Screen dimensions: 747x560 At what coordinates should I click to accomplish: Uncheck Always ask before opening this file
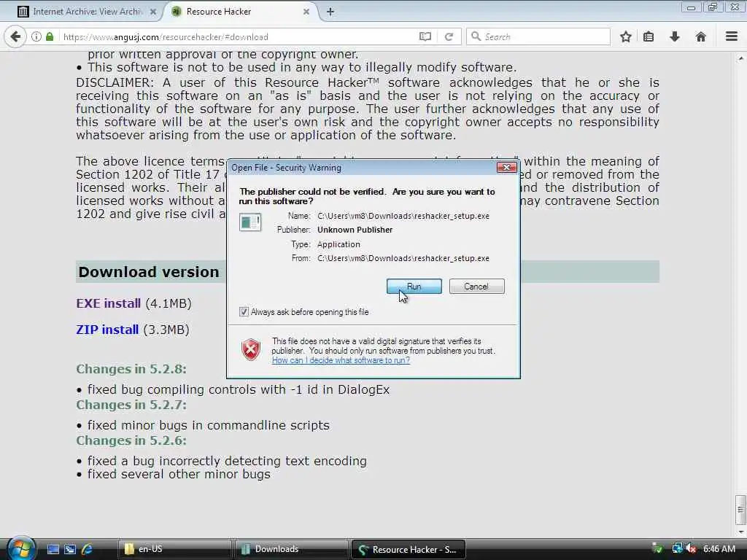(244, 312)
